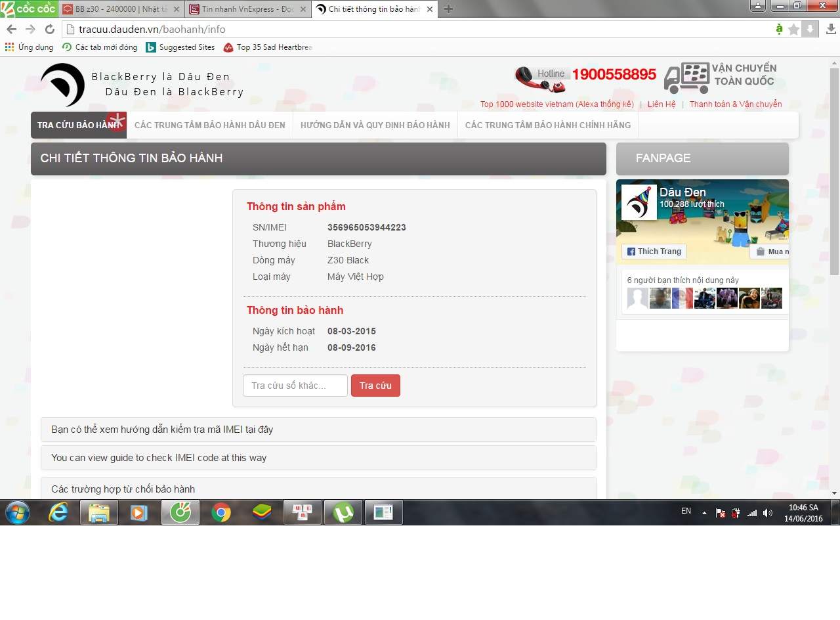
Task: Click Top 1000 website vietnam link
Action: click(557, 104)
